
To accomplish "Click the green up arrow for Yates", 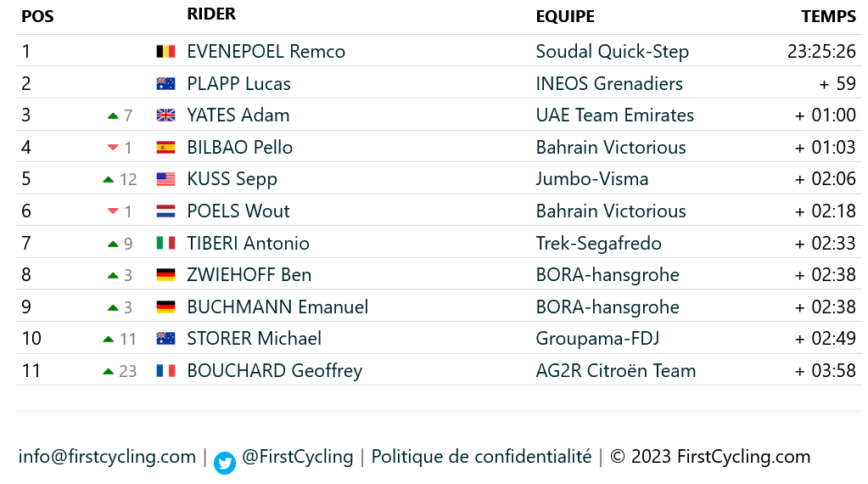I will 113,115.
